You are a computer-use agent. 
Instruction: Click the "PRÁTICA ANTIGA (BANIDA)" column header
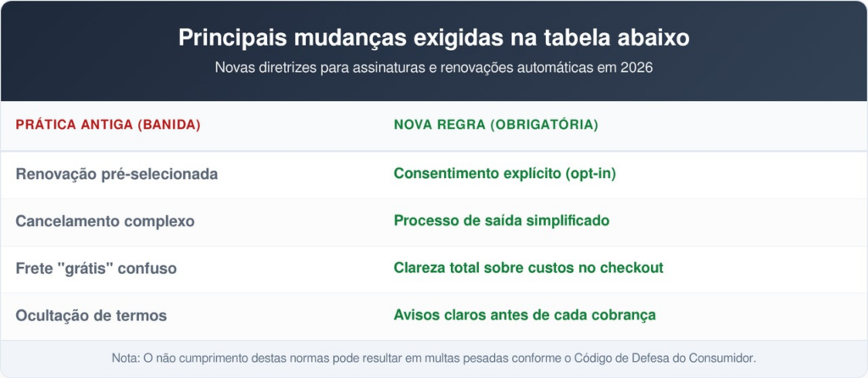(108, 125)
